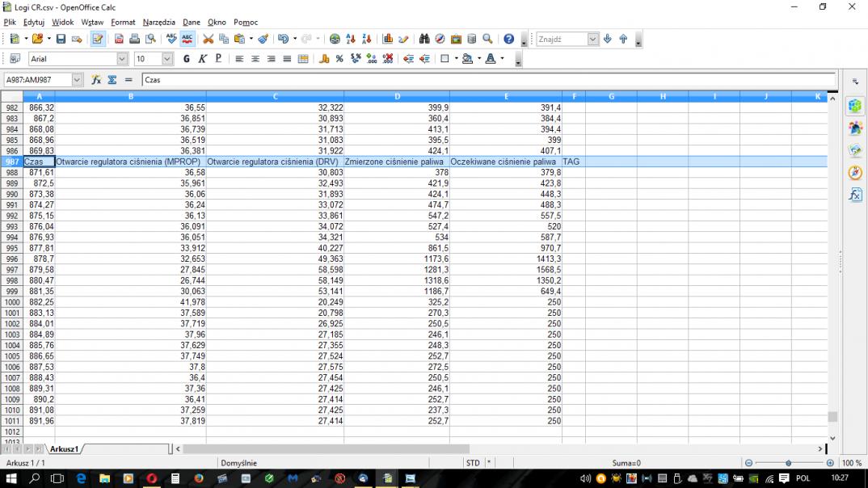Copy the selected cells icon
Image resolution: width=868 pixels, height=488 pixels.
click(224, 40)
